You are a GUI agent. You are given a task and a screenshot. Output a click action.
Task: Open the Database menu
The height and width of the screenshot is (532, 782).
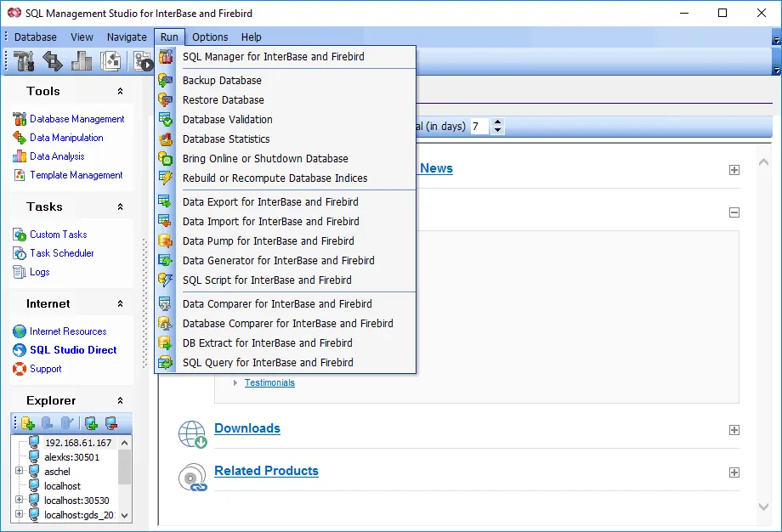click(x=36, y=37)
